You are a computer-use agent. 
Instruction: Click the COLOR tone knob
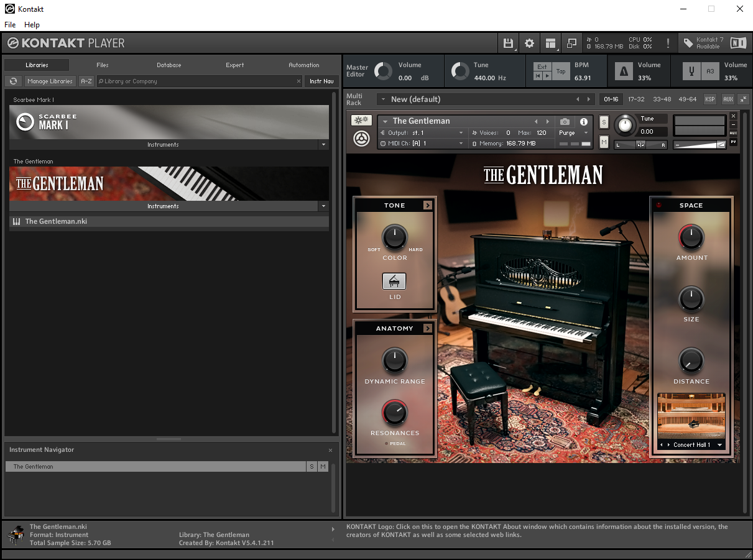[394, 237]
